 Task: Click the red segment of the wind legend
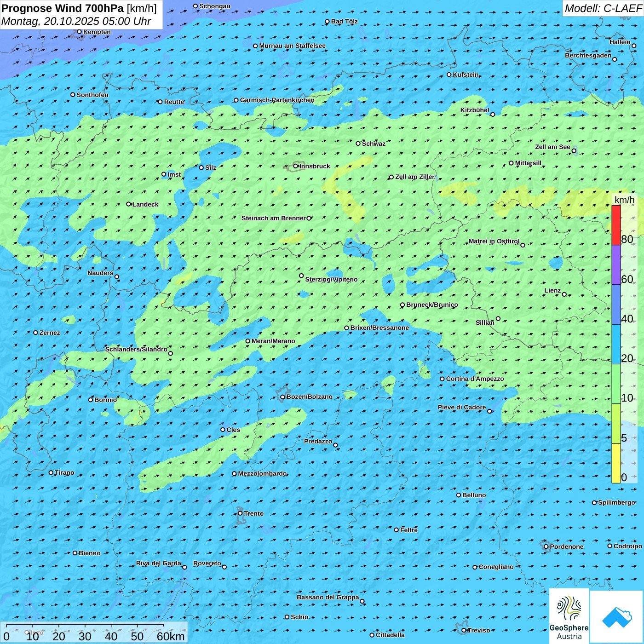click(616, 225)
